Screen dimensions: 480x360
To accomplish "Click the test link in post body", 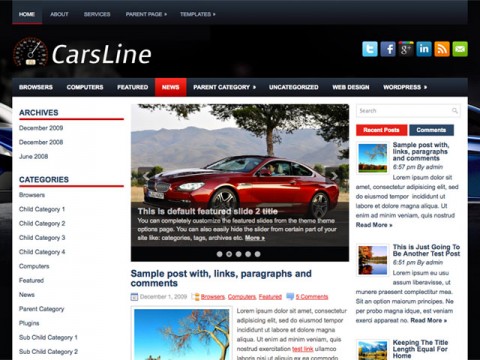I will tap(303, 349).
